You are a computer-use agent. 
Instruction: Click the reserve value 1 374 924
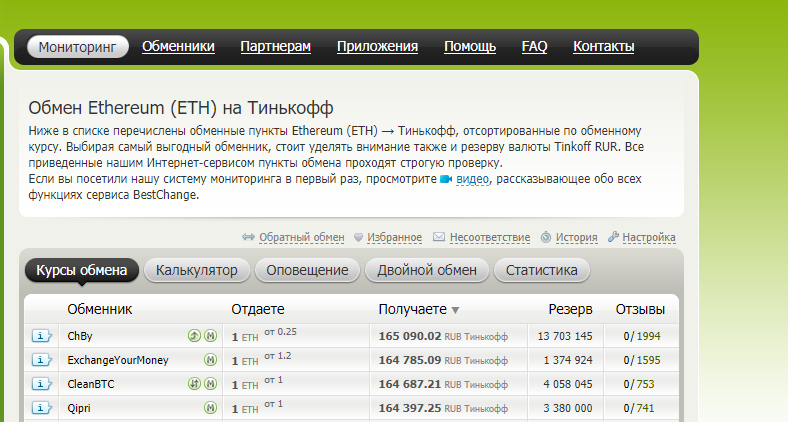(x=568, y=360)
